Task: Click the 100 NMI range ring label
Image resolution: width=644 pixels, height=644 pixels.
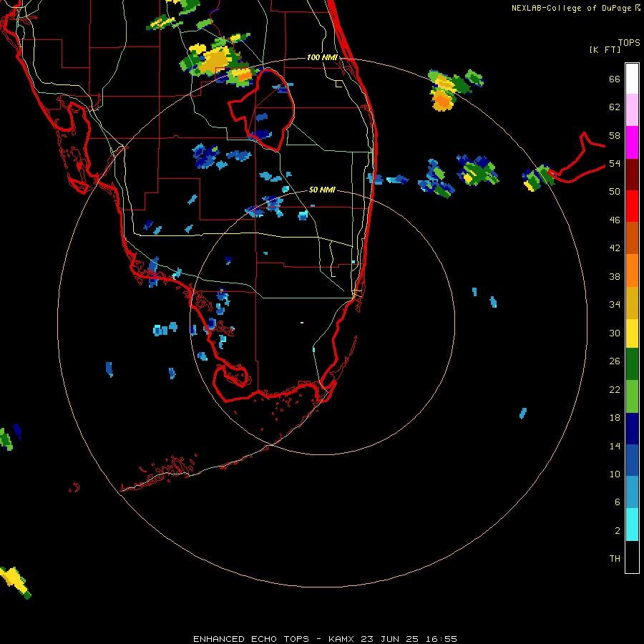Action: pyautogui.click(x=322, y=57)
